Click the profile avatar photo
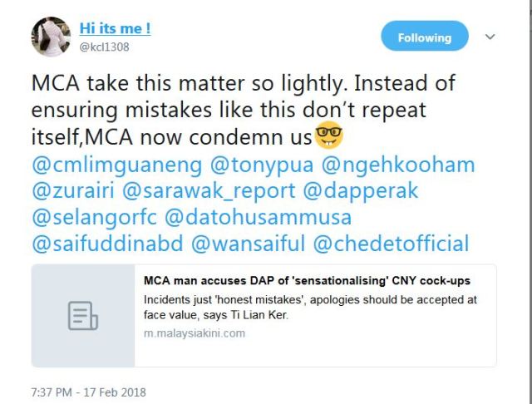 (51, 37)
